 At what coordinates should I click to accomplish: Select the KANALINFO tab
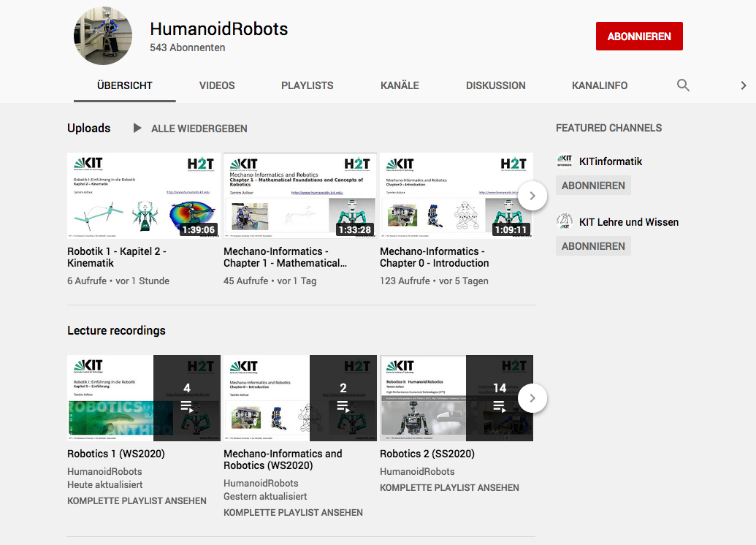[600, 85]
